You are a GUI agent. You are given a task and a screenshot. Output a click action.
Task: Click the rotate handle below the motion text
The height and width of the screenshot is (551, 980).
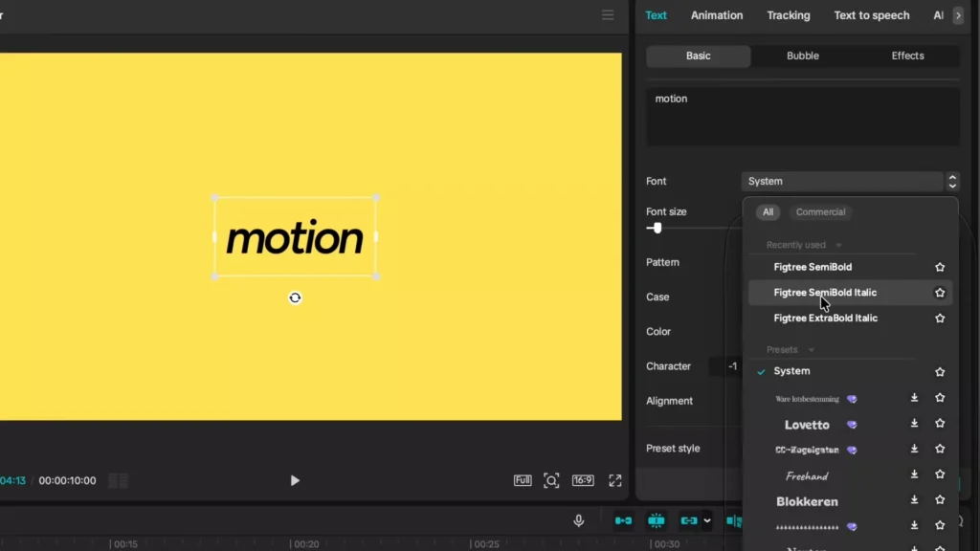coord(295,298)
